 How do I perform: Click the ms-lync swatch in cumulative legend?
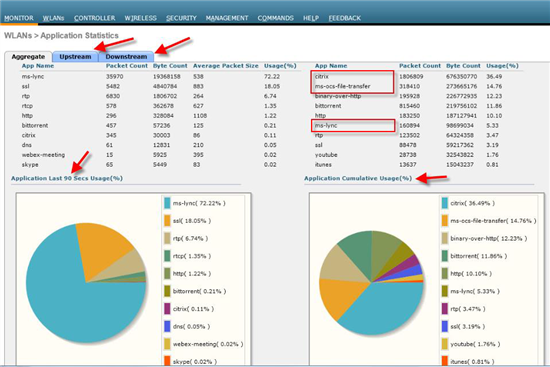pyautogui.click(x=445, y=291)
